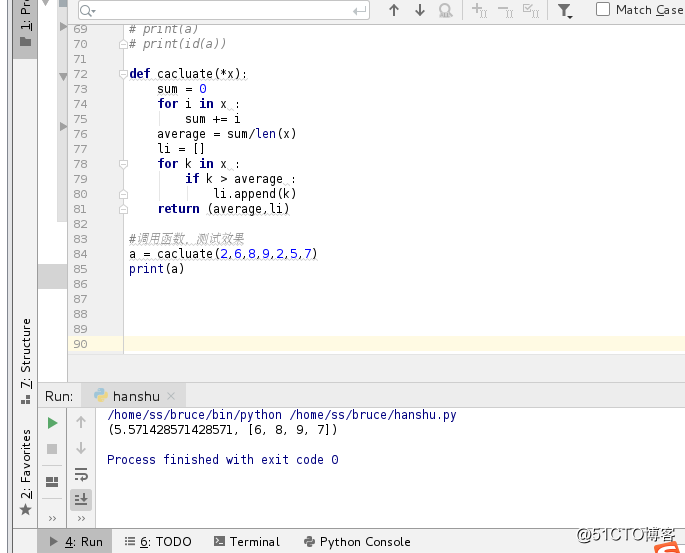Click Down the stack trace arrow
The image size is (685, 553).
(81, 448)
